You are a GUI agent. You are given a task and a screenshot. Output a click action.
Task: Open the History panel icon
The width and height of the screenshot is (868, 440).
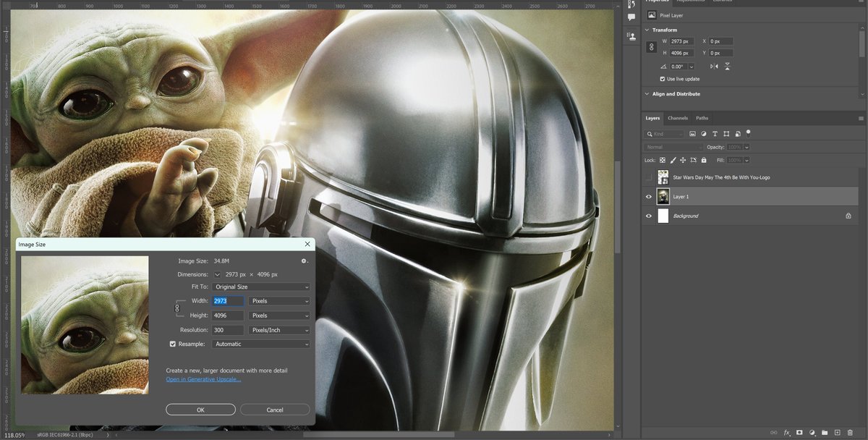tap(631, 4)
